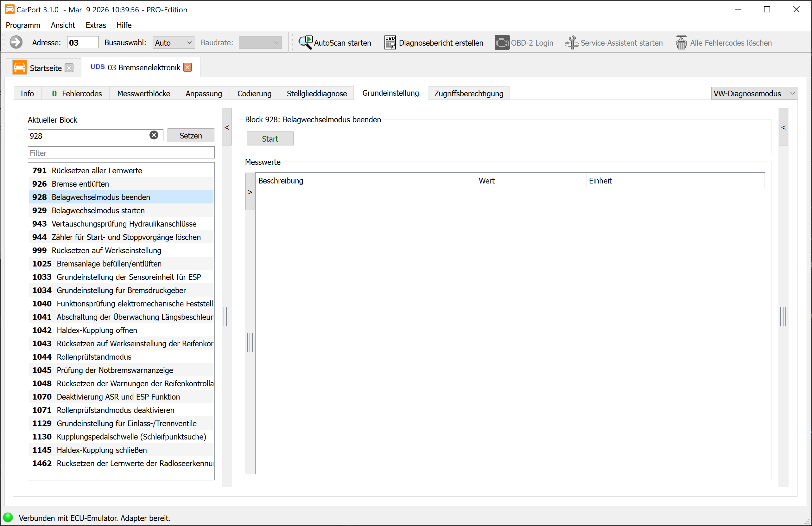Start AutoScan via its magnifier icon
The height and width of the screenshot is (526, 812).
coord(305,43)
